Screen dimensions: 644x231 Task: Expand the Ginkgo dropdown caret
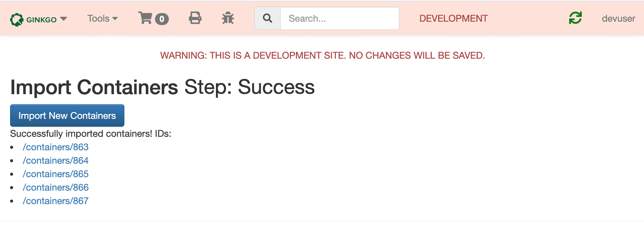(x=64, y=19)
